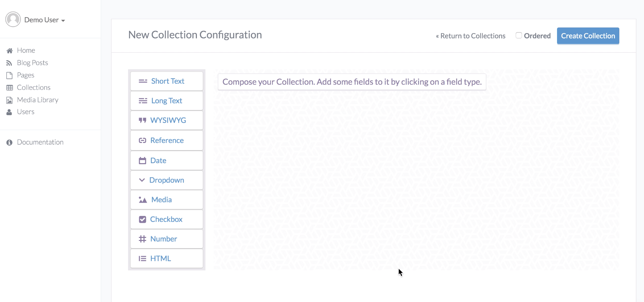The height and width of the screenshot is (302, 644).
Task: Click the Collections table icon
Action: tap(10, 88)
